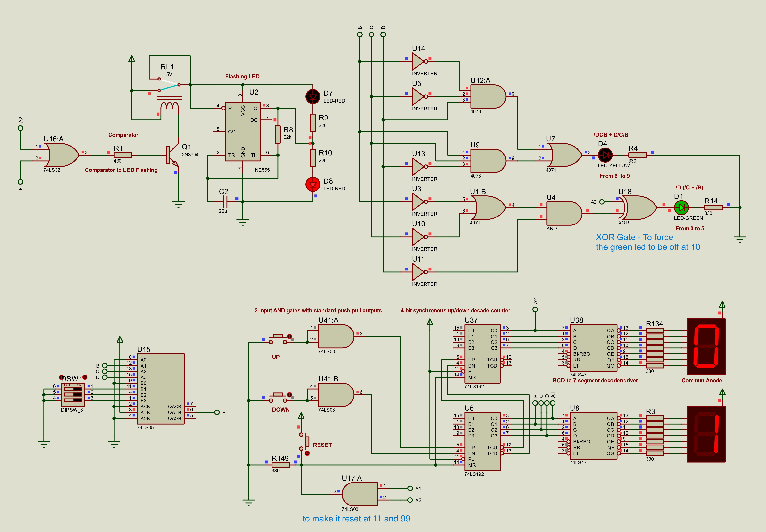Image resolution: width=766 pixels, height=532 pixels.
Task: Click the D7 LED-RED diode
Action: pos(313,97)
